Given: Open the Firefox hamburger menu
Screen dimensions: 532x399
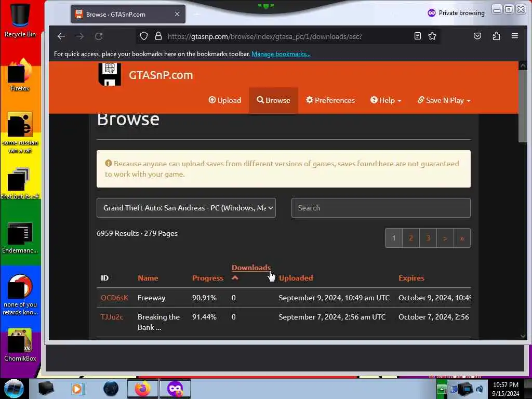Looking at the screenshot, I should click(515, 36).
